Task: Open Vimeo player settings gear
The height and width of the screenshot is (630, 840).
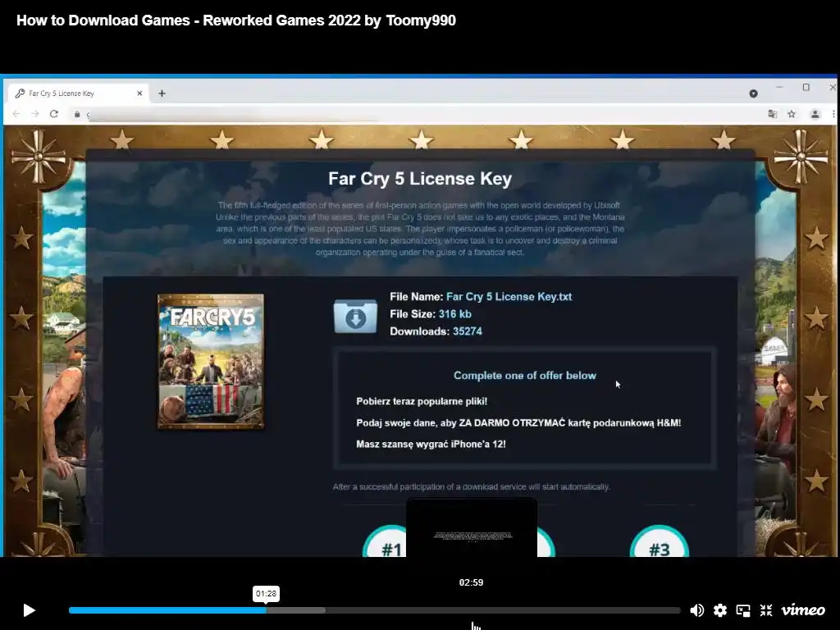Action: click(x=720, y=610)
